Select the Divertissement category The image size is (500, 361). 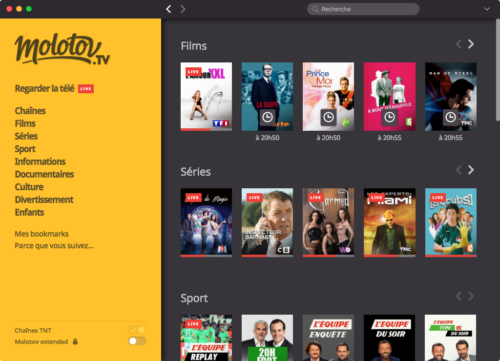(44, 199)
